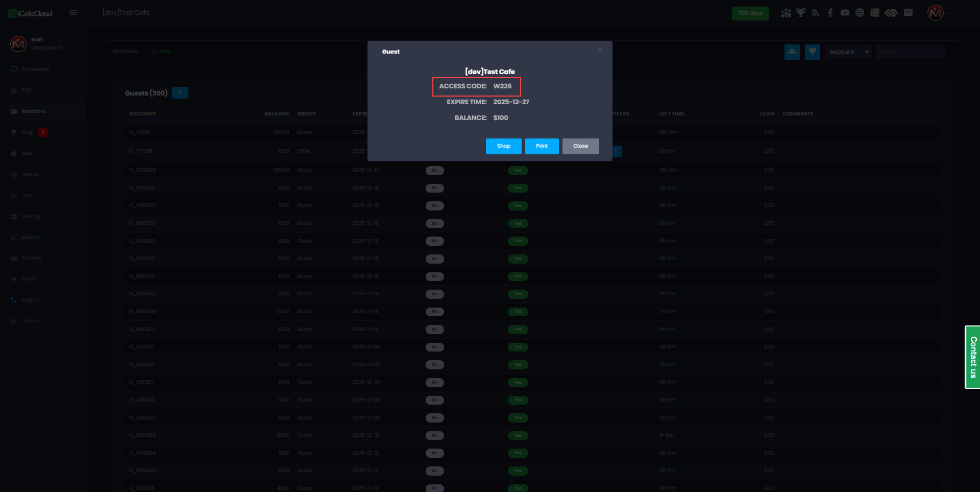The width and height of the screenshot is (980, 492).
Task: Open the RSS feed icon
Action: [x=815, y=13]
